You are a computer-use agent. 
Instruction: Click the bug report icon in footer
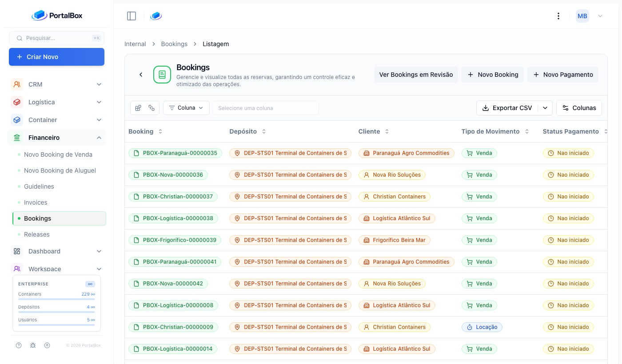point(33,345)
